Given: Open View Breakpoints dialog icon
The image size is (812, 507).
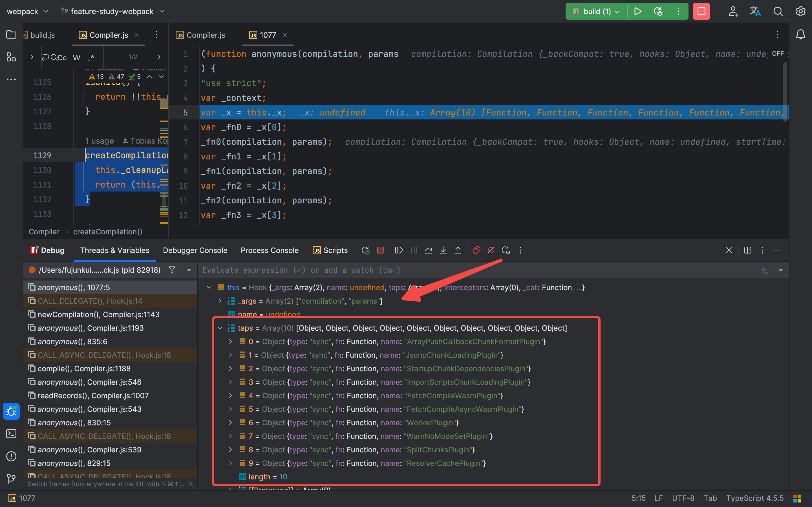Looking at the screenshot, I should point(476,250).
